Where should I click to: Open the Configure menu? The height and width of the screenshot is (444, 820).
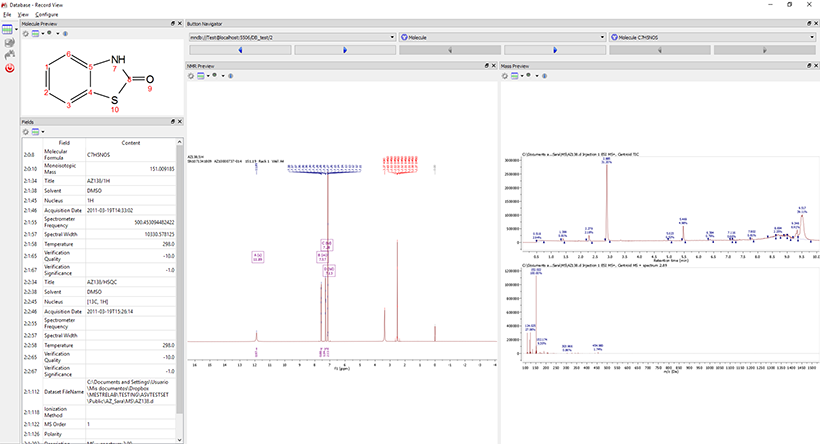click(46, 15)
